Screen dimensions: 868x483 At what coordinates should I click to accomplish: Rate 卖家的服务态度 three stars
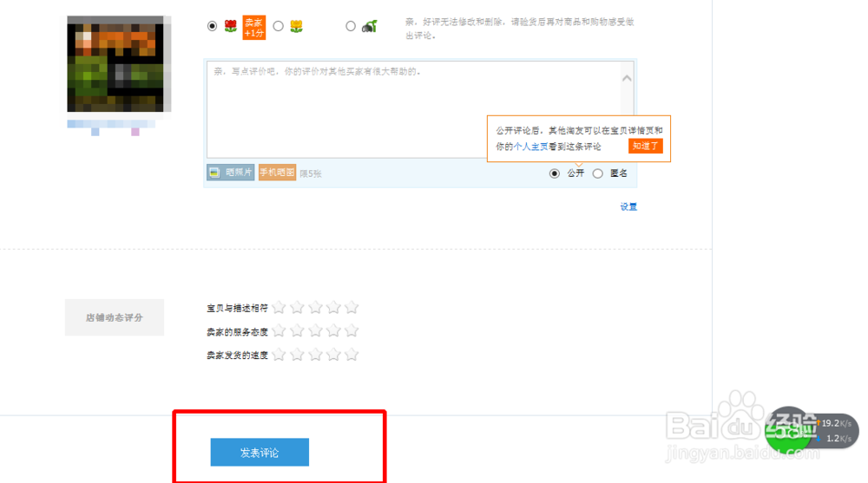click(x=316, y=331)
